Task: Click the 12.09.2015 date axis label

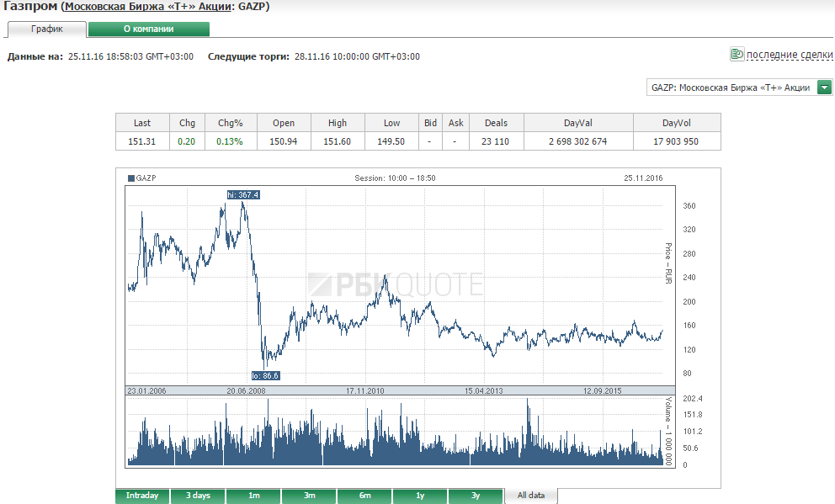Action: [x=603, y=390]
